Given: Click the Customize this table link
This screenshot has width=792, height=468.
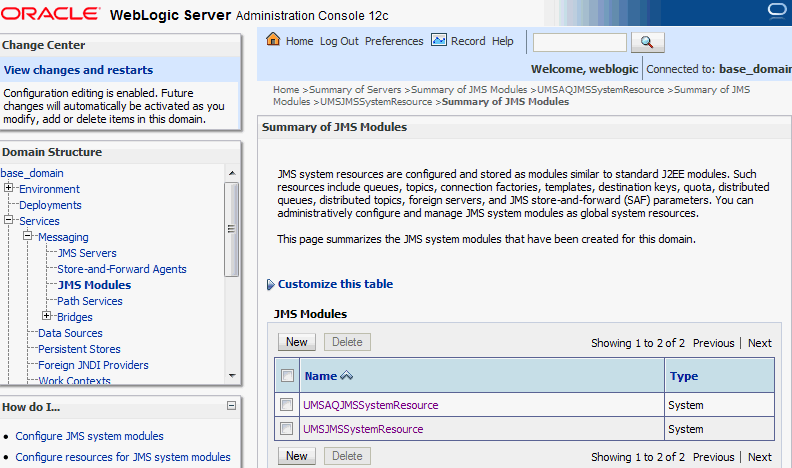Looking at the screenshot, I should pyautogui.click(x=335, y=284).
